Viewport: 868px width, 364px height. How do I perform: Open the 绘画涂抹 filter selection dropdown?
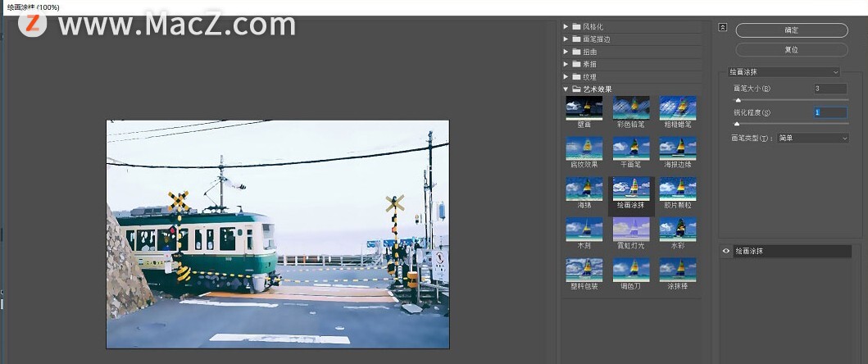784,72
